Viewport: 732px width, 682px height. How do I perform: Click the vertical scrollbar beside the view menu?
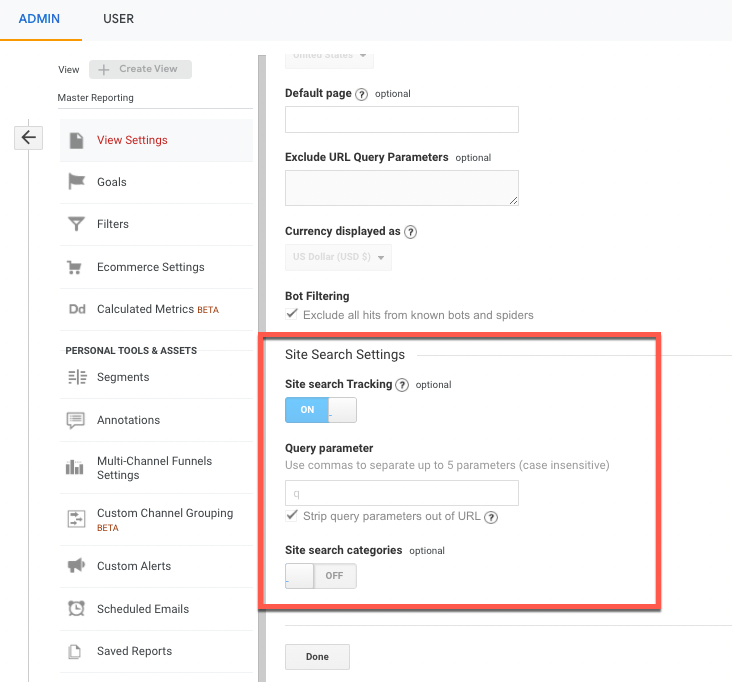262,368
